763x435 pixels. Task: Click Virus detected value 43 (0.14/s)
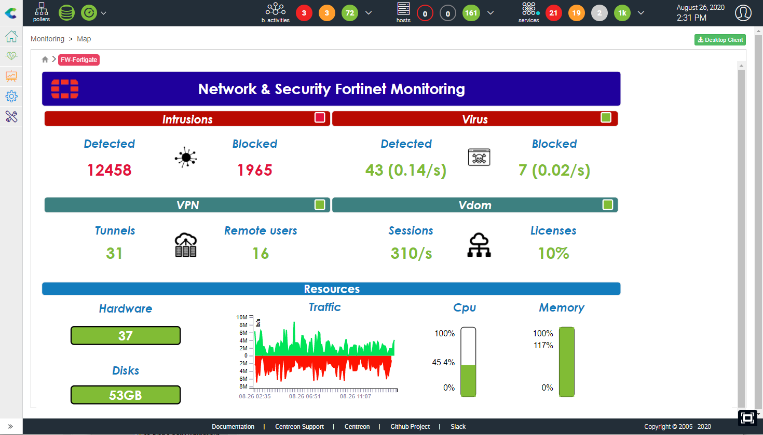[x=406, y=170]
